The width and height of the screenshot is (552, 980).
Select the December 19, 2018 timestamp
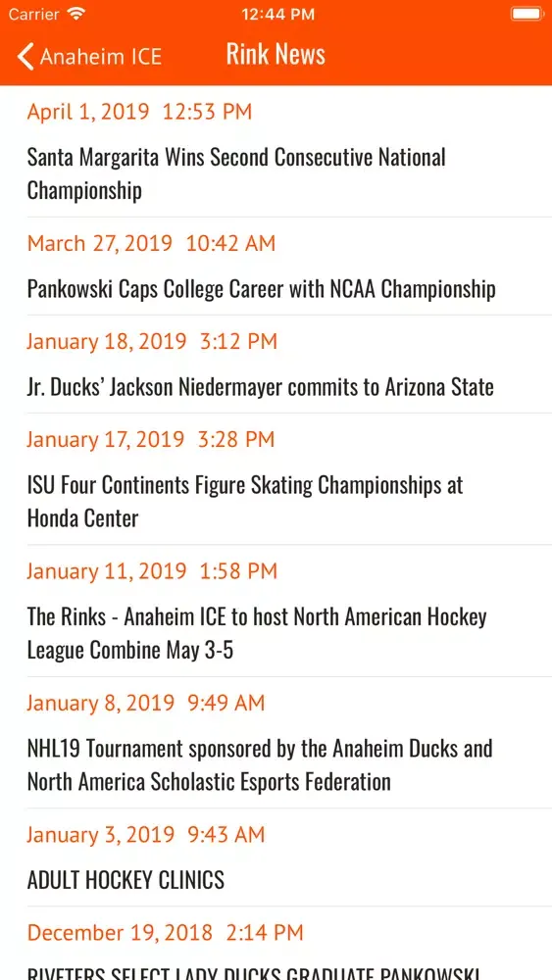point(165,933)
